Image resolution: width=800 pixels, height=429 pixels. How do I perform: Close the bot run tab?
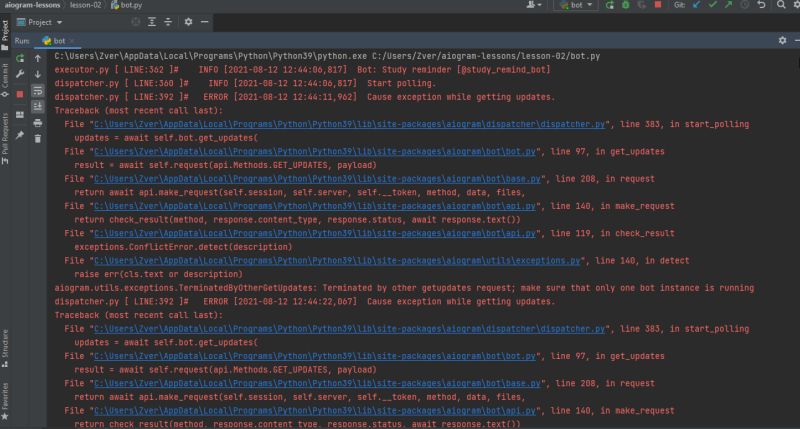pos(72,41)
